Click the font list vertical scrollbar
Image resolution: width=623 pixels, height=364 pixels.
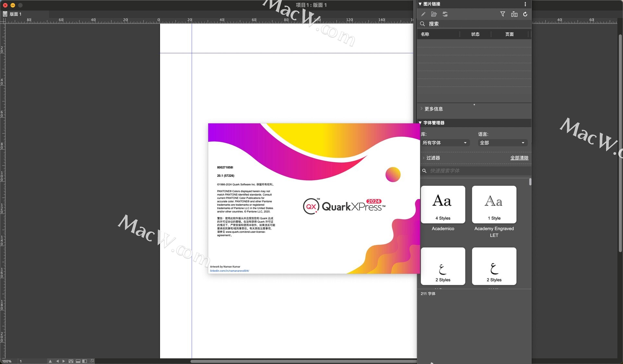click(x=530, y=182)
